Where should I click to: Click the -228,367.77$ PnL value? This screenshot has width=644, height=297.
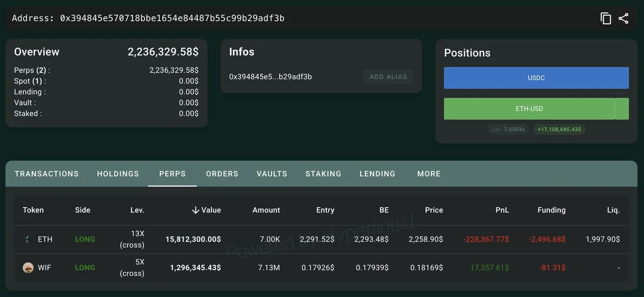coord(486,239)
